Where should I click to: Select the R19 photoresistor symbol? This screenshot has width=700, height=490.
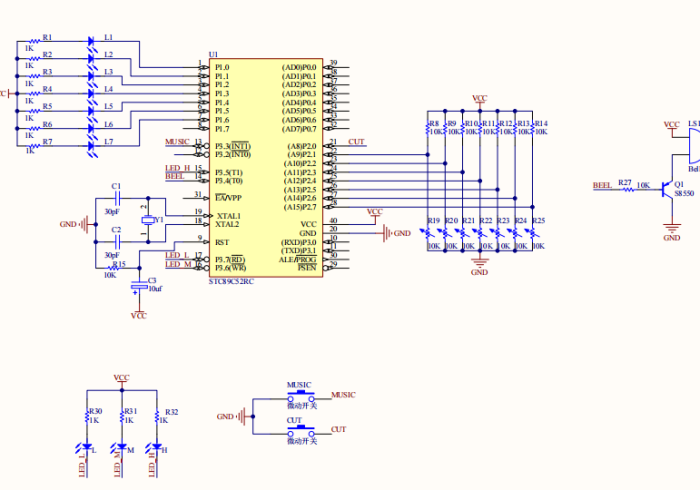click(x=428, y=234)
